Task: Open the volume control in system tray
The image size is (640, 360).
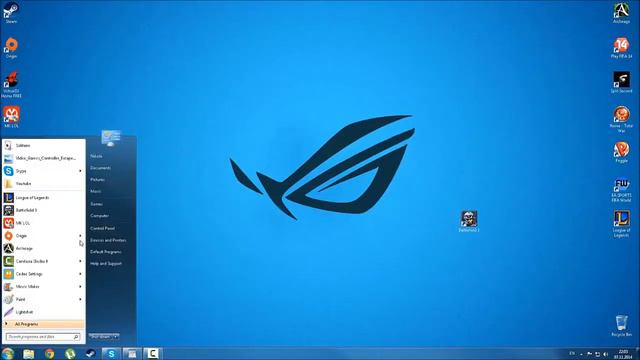Action: (x=606, y=354)
